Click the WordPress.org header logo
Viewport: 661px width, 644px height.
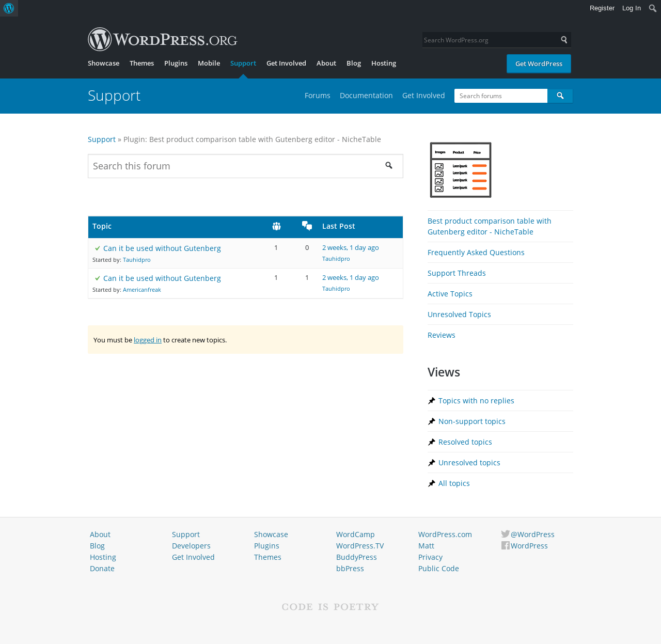point(162,39)
